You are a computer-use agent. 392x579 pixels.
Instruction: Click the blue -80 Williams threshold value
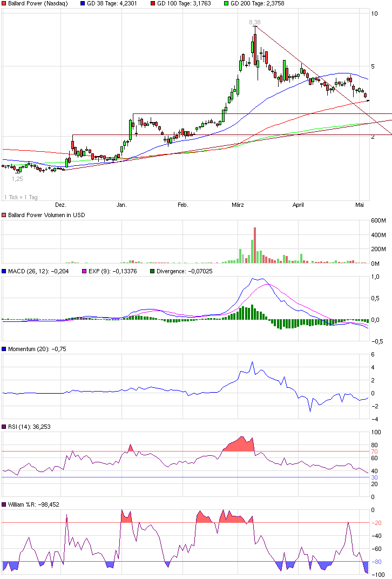(376, 562)
